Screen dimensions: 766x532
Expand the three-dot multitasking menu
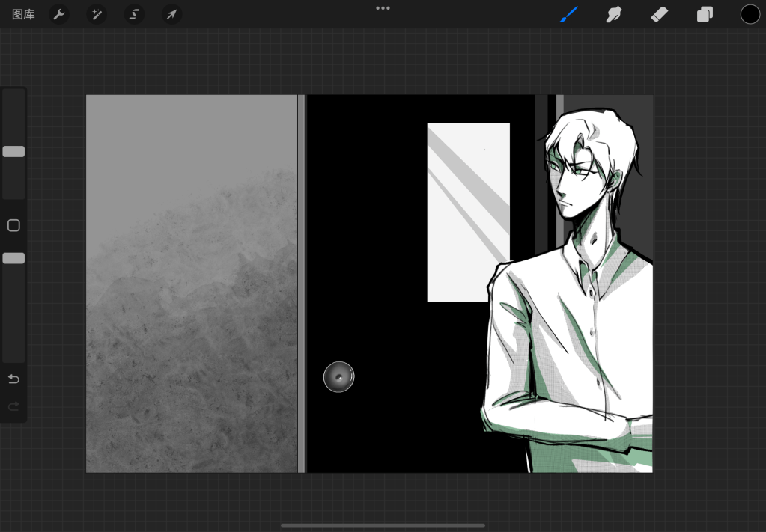pyautogui.click(x=383, y=8)
